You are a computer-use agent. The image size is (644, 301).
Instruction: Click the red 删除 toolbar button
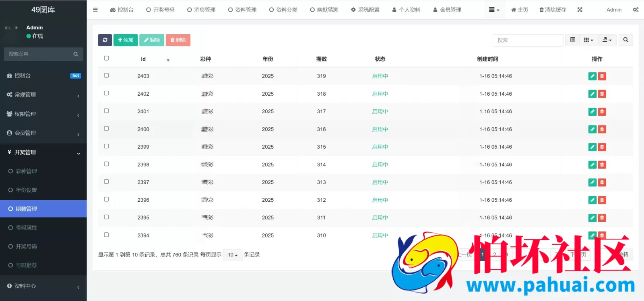(x=178, y=40)
